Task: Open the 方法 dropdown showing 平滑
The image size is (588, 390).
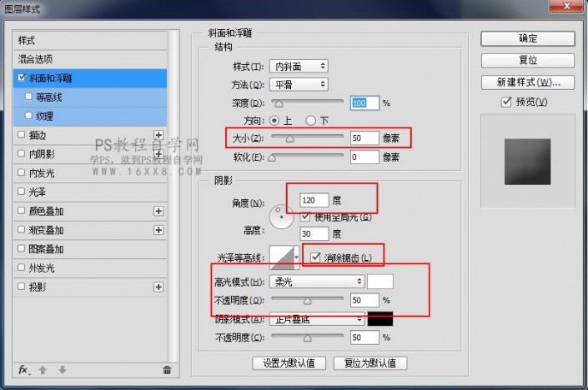Action: tap(299, 85)
